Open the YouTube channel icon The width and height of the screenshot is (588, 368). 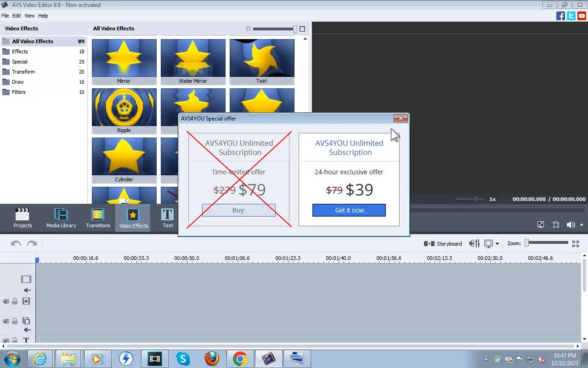click(582, 16)
